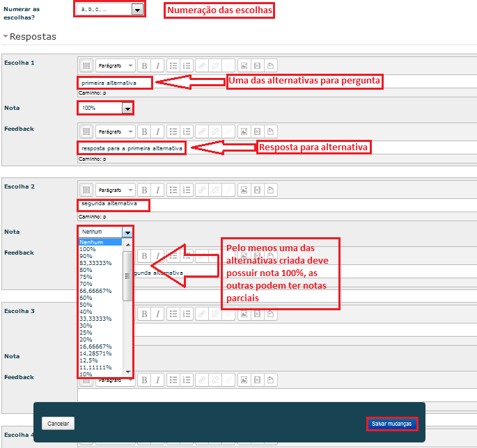
Task: Open manage files icon in Escolha 2 editor
Action: point(270,189)
